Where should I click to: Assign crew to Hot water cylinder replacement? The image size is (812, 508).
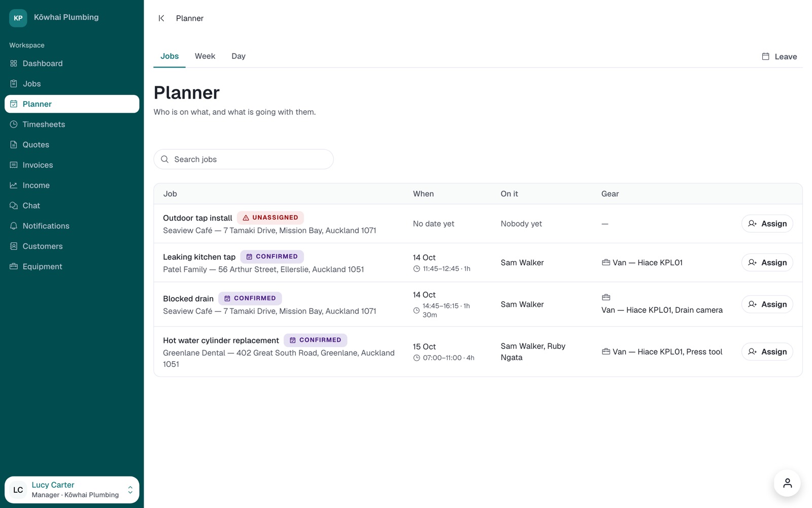[x=767, y=352]
